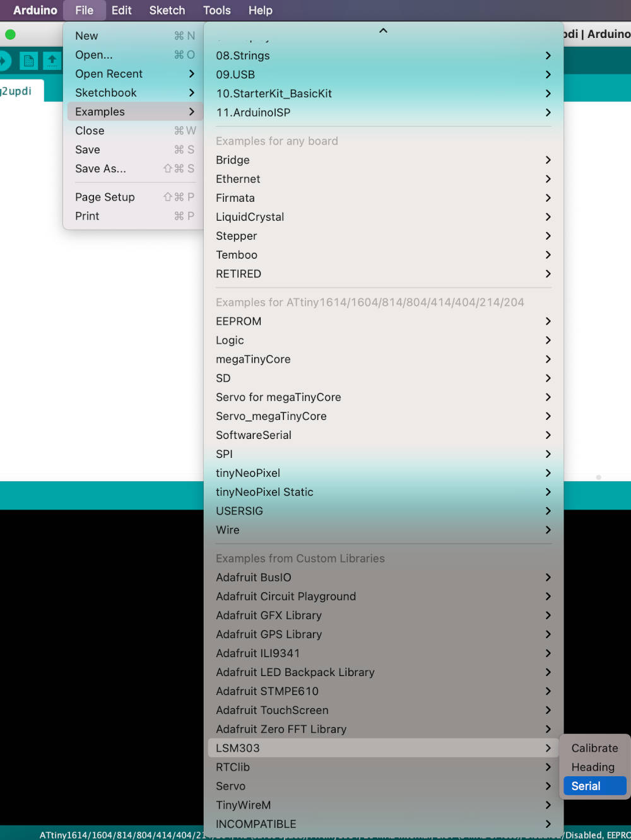Open the USERSIG examples submenu
Viewport: 631px width, 840px height.
[x=383, y=510]
